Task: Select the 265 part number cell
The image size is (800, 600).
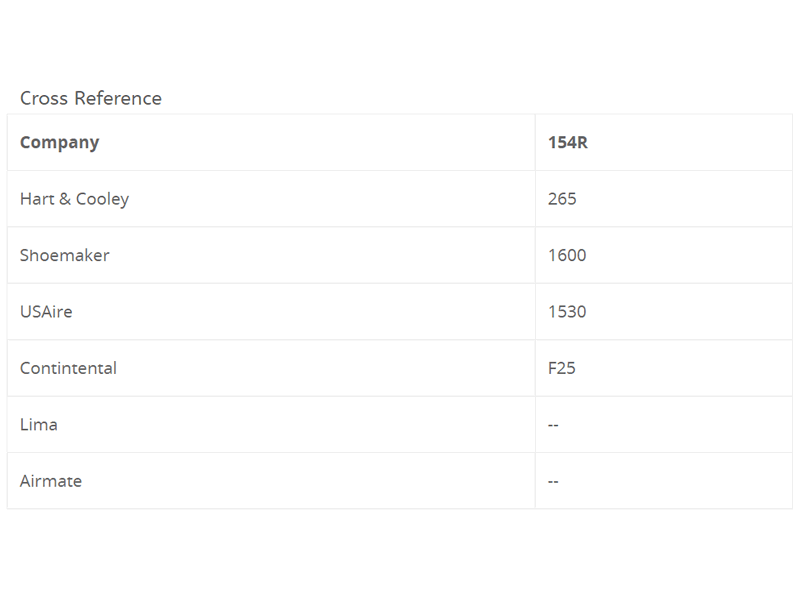Action: 562,199
